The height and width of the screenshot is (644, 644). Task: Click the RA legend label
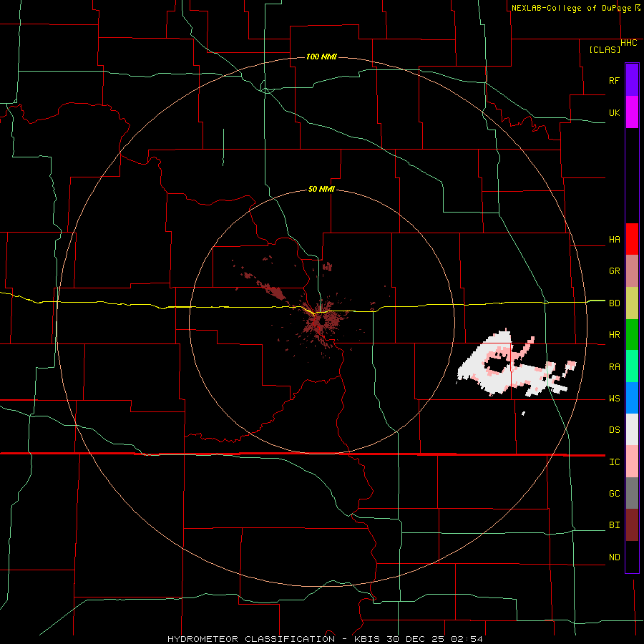point(614,367)
